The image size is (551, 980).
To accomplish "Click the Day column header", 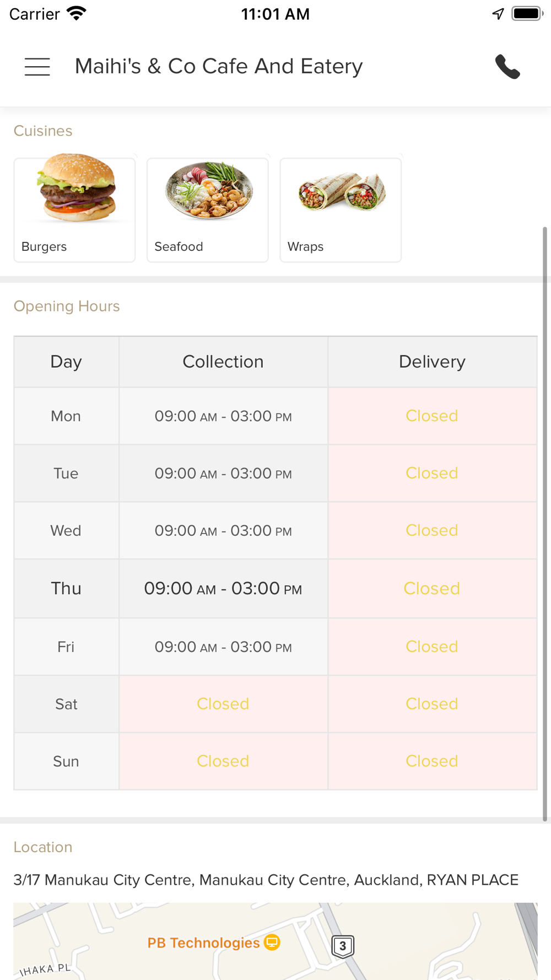I will [66, 362].
